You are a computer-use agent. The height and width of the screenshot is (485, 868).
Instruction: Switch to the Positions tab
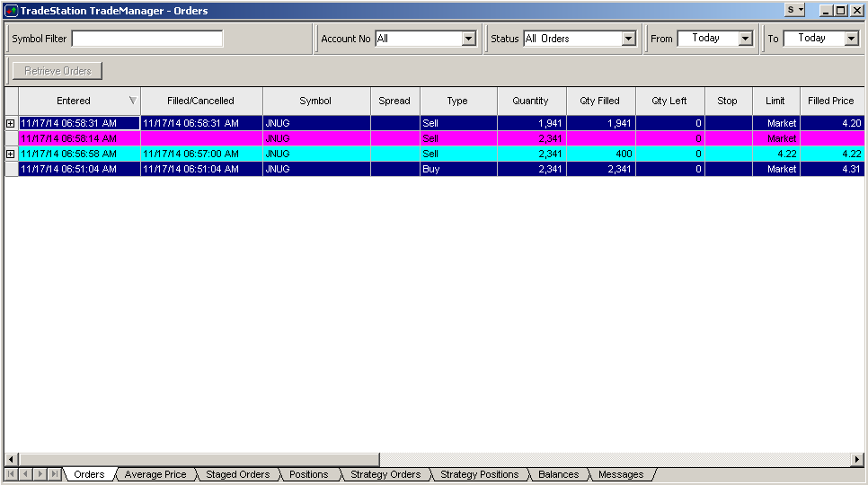[x=309, y=474]
